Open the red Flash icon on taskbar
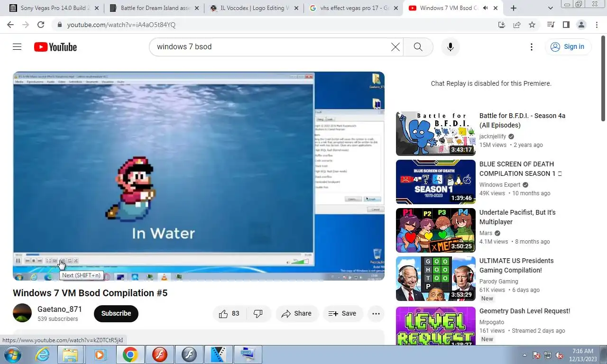The width and height of the screenshot is (607, 364). click(159, 355)
